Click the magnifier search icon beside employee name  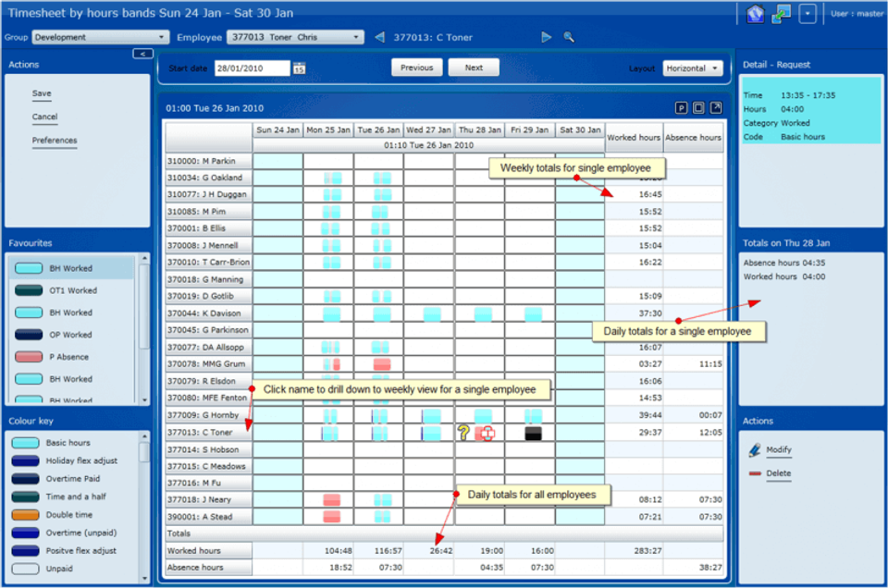click(569, 38)
